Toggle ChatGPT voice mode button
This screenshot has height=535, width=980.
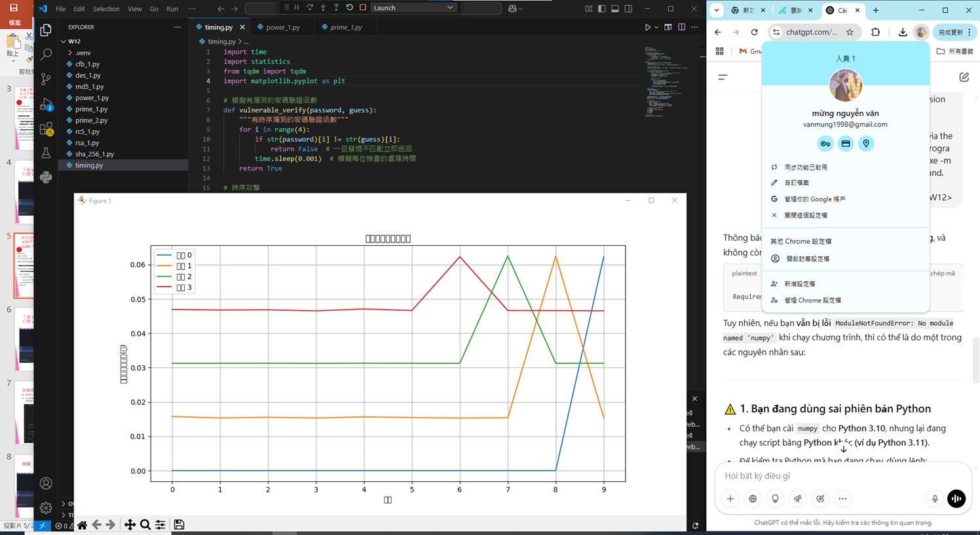(956, 499)
